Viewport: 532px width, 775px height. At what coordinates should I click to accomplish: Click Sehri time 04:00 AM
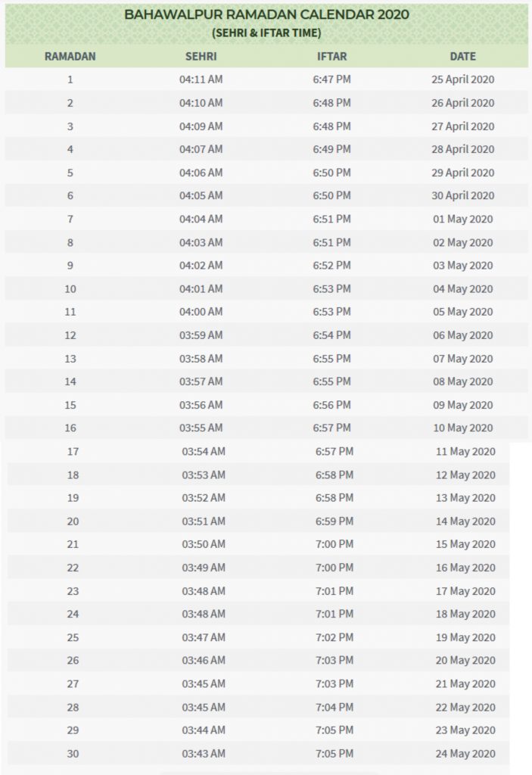[x=201, y=312]
